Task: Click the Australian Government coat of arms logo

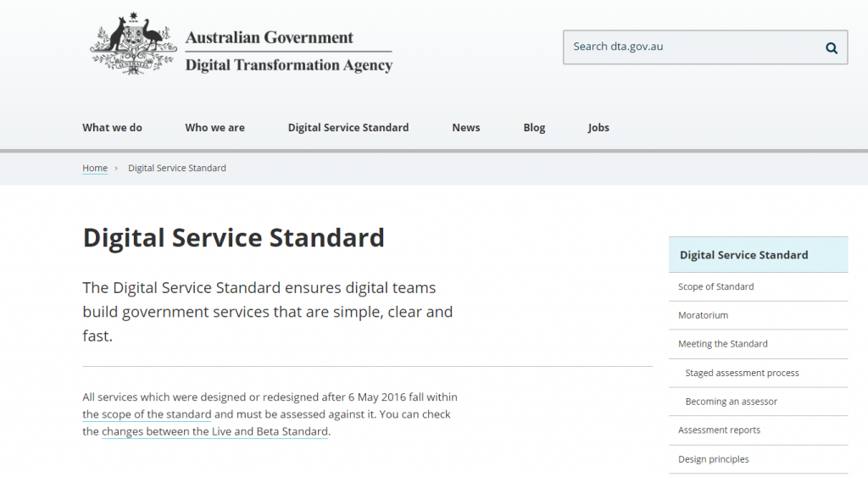Action: click(133, 44)
